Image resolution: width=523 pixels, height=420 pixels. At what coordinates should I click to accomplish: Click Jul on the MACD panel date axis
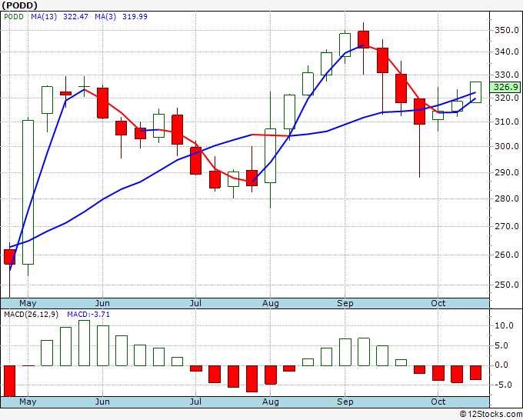pos(195,402)
